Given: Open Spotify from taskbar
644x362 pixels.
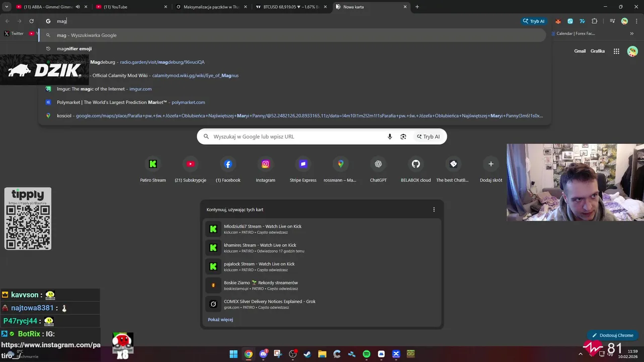Looking at the screenshot, I should tap(366, 354).
